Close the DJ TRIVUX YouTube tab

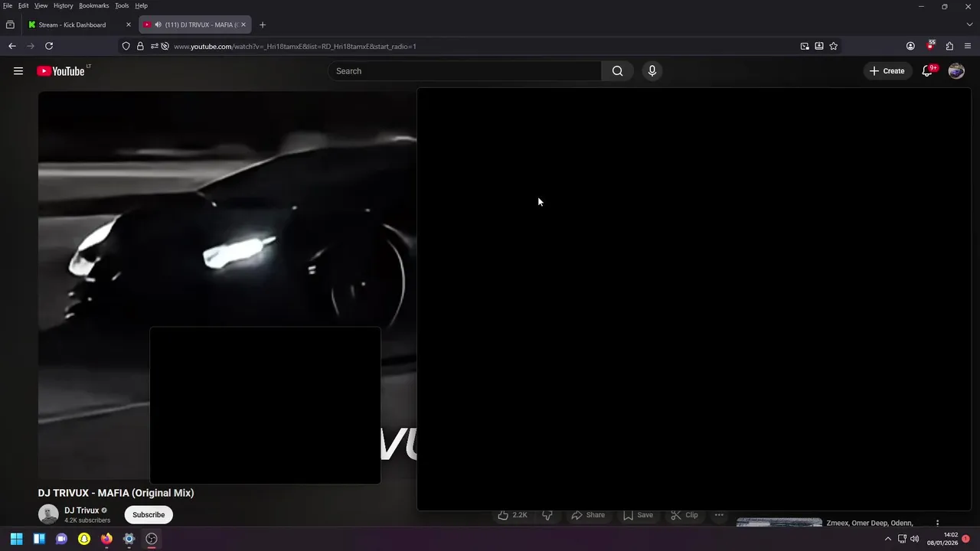click(x=243, y=24)
